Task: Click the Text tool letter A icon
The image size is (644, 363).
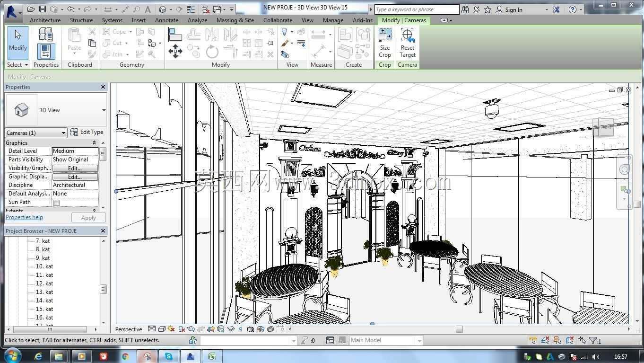Action: [148, 9]
